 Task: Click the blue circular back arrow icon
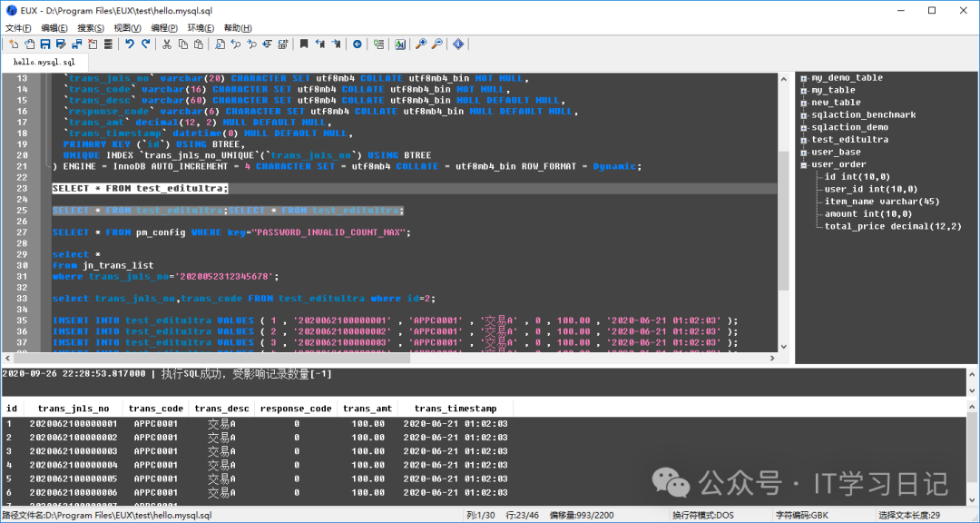point(357,44)
